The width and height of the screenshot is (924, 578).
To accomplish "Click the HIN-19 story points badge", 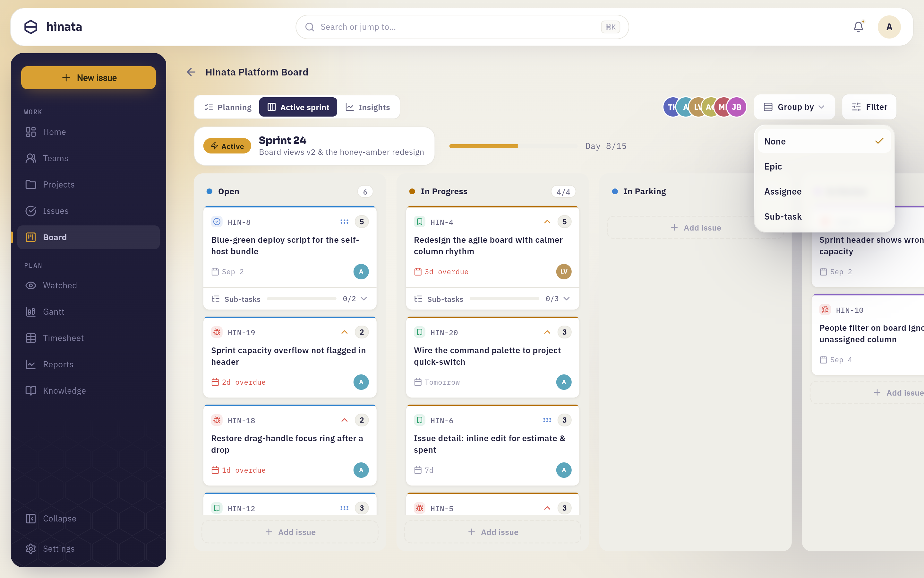I will pyautogui.click(x=362, y=332).
